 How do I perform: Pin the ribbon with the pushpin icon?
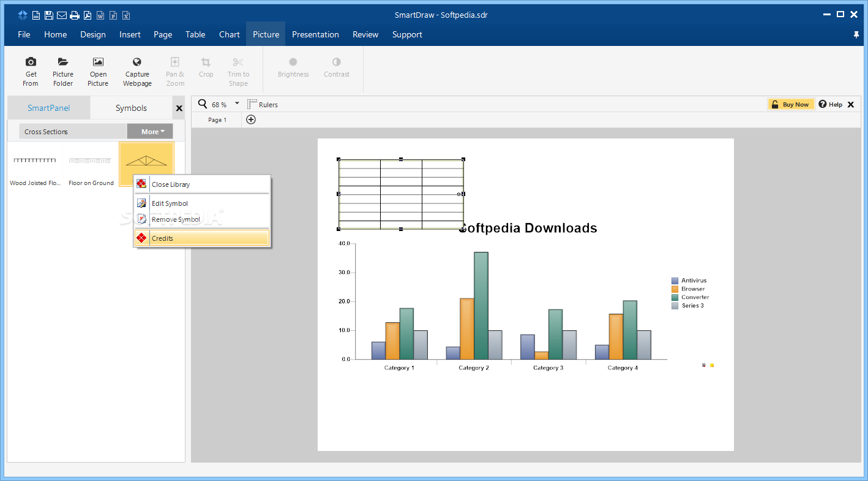[856, 35]
